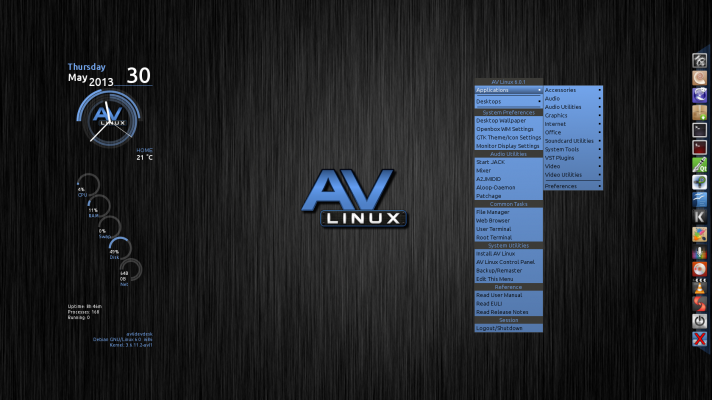Expand the VST Plugins submenu
Viewport: 712px width, 400px height.
[573, 158]
